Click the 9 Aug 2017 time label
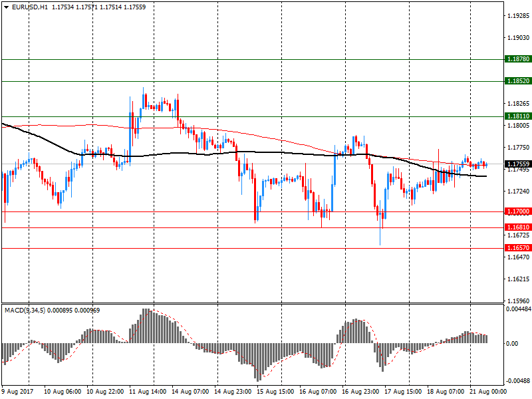This screenshot has width=532, height=399. point(18,392)
